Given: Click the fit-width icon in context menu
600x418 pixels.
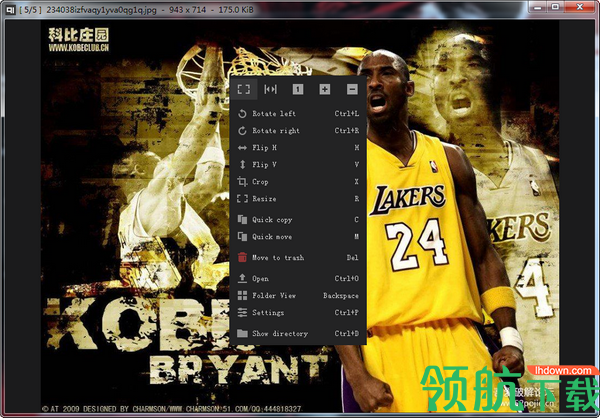Looking at the screenshot, I should pos(271,89).
